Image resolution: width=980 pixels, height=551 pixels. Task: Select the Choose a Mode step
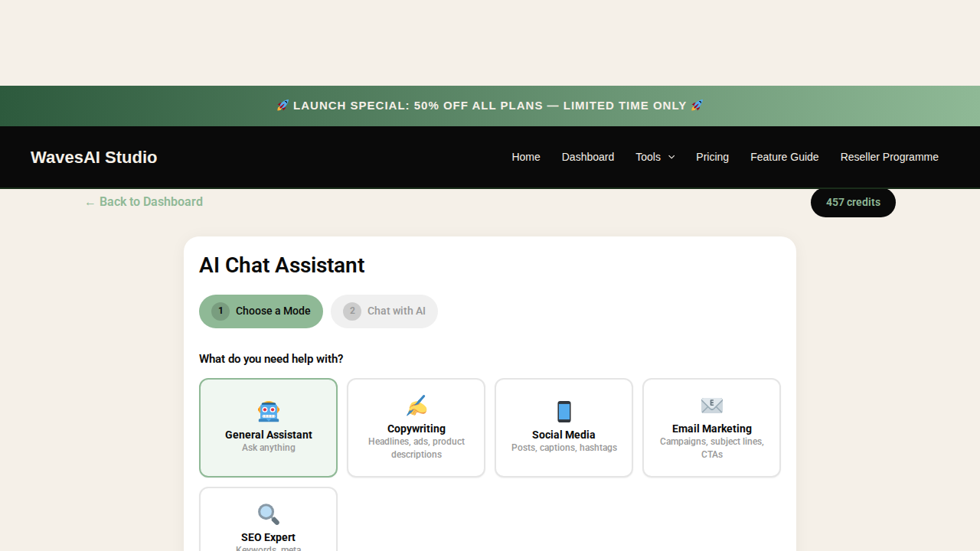point(261,311)
